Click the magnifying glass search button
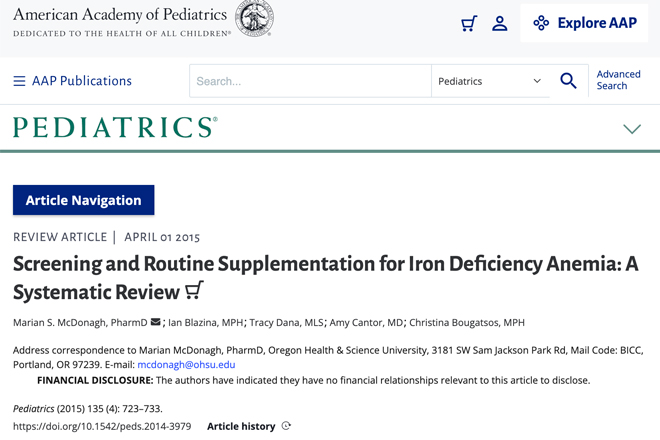This screenshot has height=440, width=660. tap(568, 81)
